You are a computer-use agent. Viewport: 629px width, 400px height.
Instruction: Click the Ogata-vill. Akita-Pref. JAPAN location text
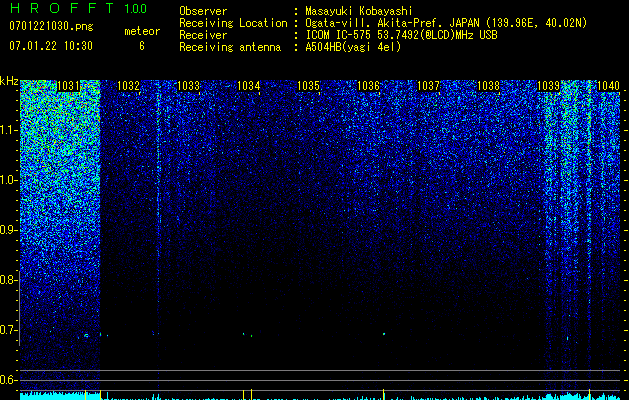446,23
